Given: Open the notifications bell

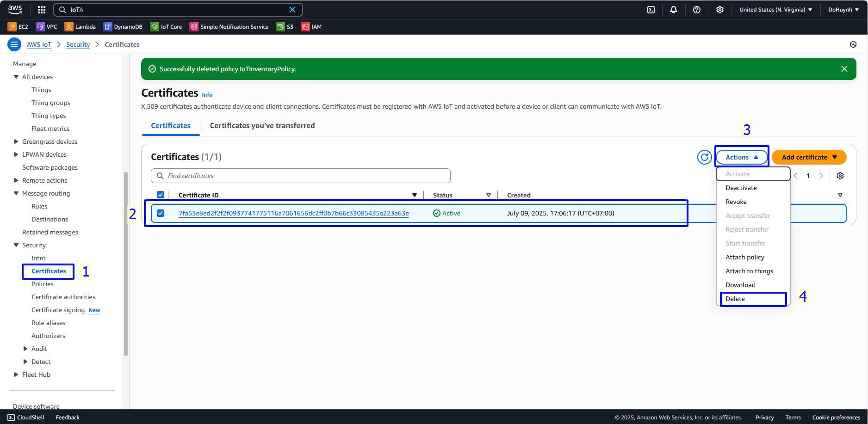Looking at the screenshot, I should pyautogui.click(x=674, y=10).
